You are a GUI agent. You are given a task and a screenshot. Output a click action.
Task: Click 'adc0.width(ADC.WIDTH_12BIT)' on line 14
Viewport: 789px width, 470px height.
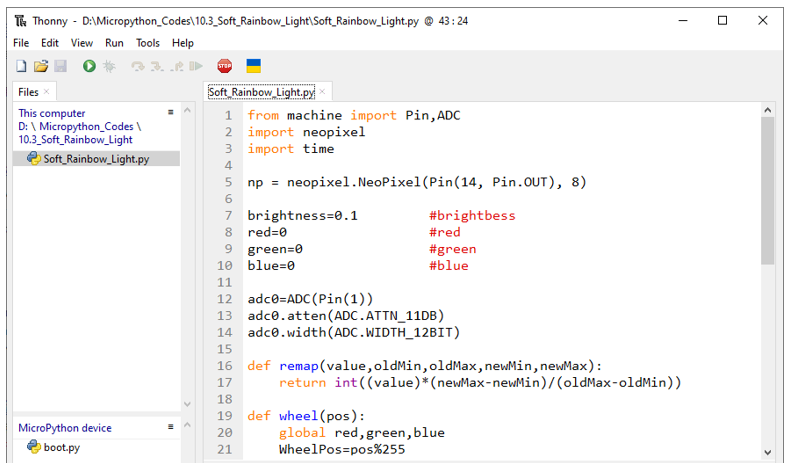click(354, 333)
